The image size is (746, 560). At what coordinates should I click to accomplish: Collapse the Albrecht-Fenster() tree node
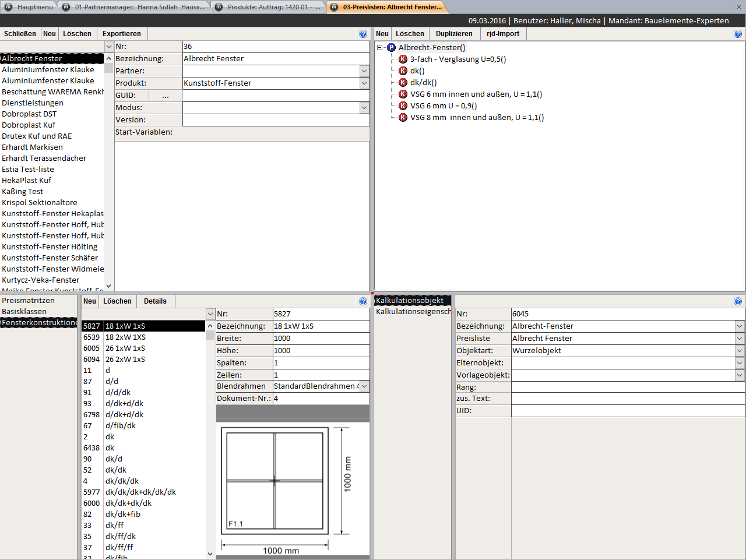380,48
